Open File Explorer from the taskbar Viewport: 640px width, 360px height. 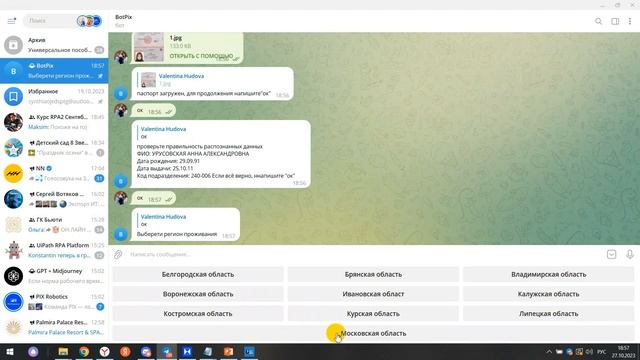pos(63,351)
